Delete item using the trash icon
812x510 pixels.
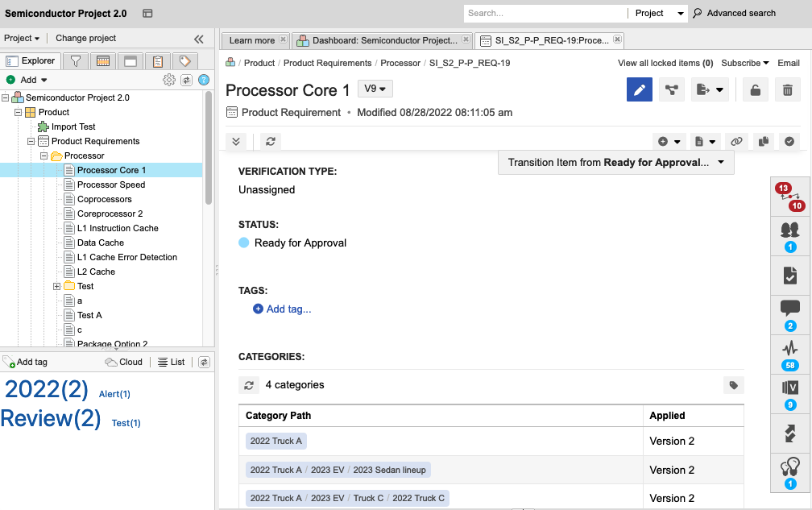point(787,90)
